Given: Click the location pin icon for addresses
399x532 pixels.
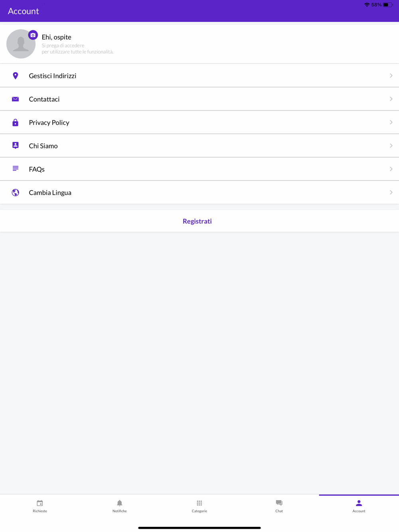Looking at the screenshot, I should [x=16, y=76].
